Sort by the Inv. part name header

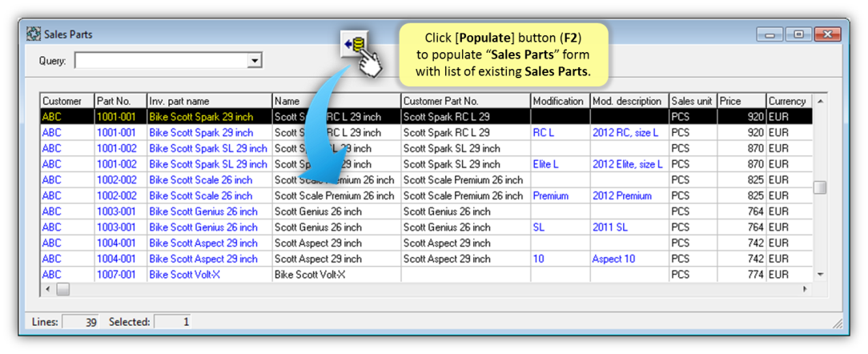click(x=209, y=101)
